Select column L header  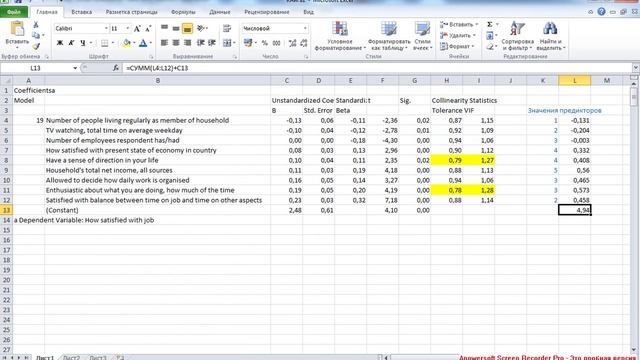[x=574, y=80]
